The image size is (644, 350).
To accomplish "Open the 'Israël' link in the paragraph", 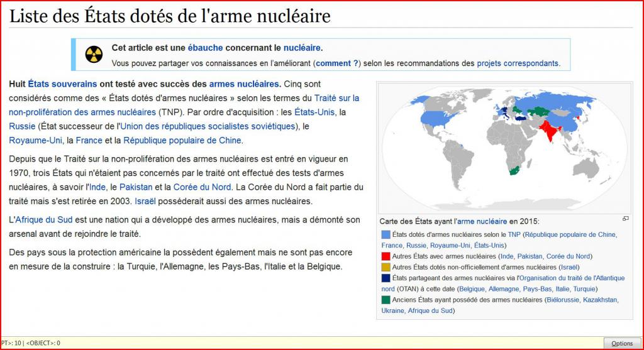I will tap(145, 201).
